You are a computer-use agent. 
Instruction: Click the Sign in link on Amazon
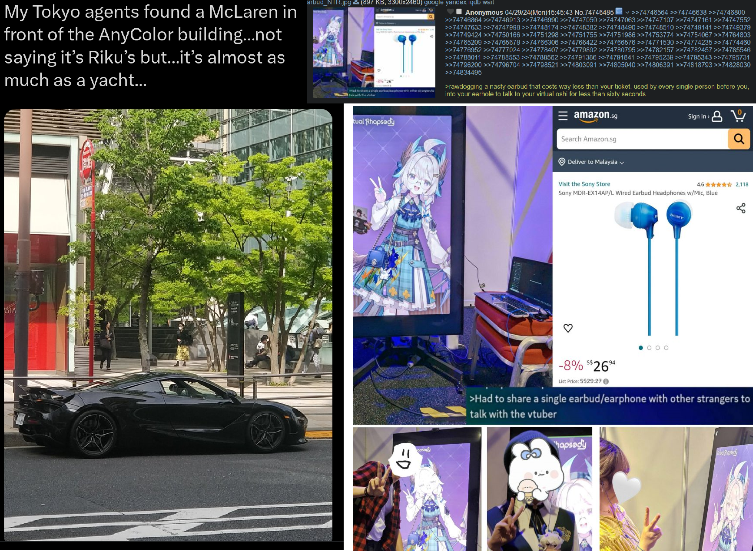698,116
